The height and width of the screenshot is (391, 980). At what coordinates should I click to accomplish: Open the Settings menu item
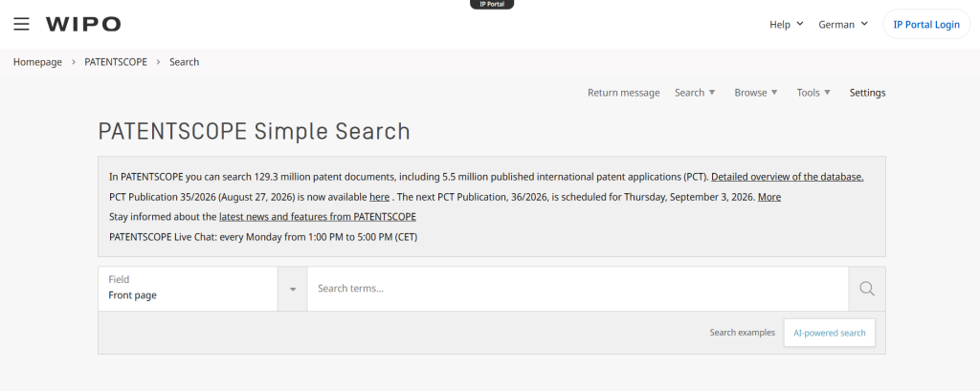tap(867, 93)
